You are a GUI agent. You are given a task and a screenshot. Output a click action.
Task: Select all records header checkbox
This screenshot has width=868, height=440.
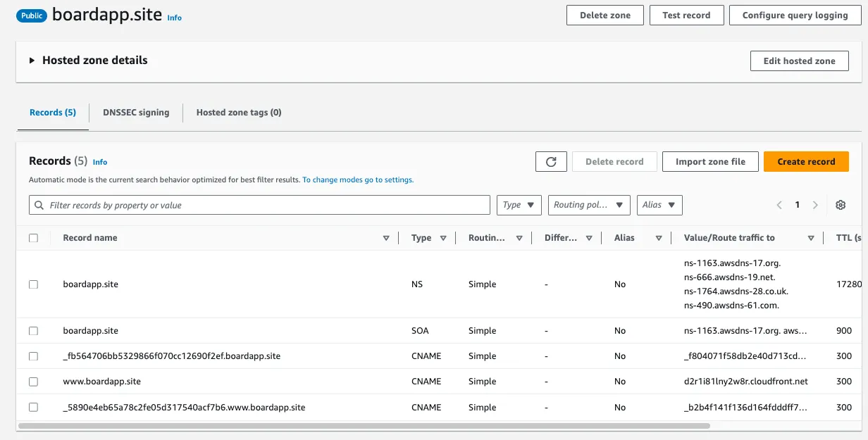tap(33, 238)
